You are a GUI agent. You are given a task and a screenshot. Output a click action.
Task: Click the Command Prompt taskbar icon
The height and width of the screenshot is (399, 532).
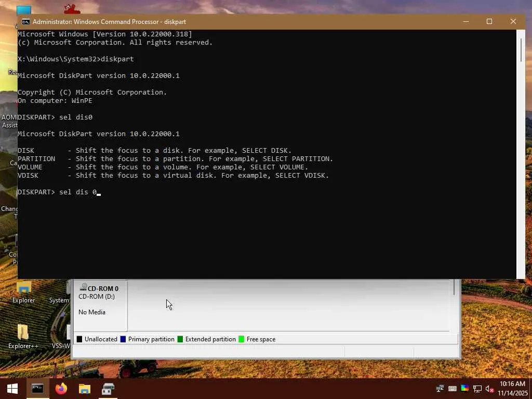37,389
